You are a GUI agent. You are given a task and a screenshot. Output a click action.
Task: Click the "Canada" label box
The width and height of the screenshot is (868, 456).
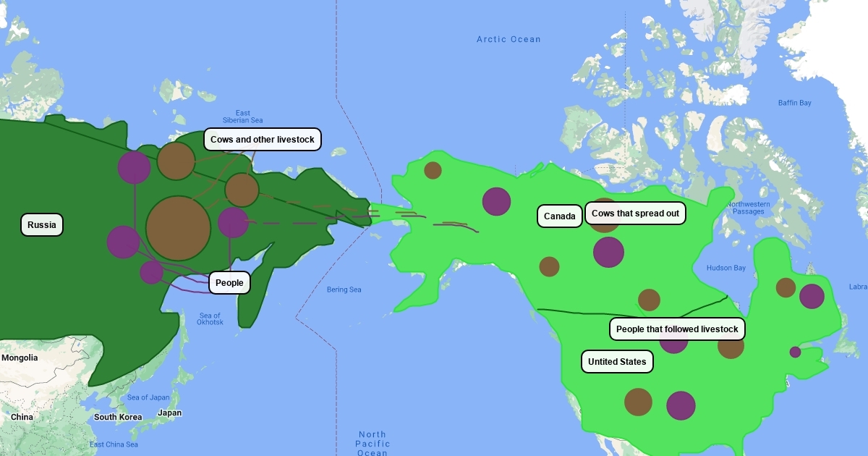[x=559, y=216]
